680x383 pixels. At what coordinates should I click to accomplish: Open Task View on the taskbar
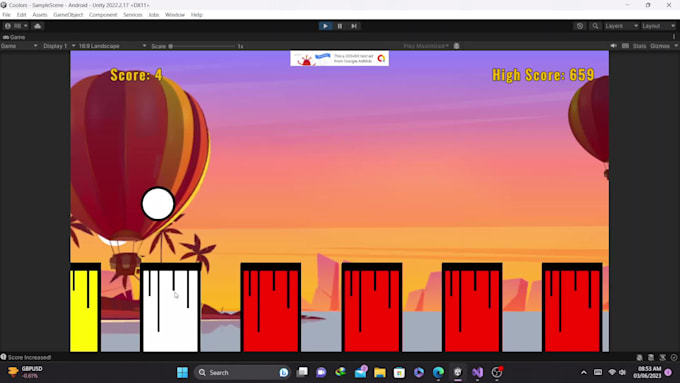point(302,373)
